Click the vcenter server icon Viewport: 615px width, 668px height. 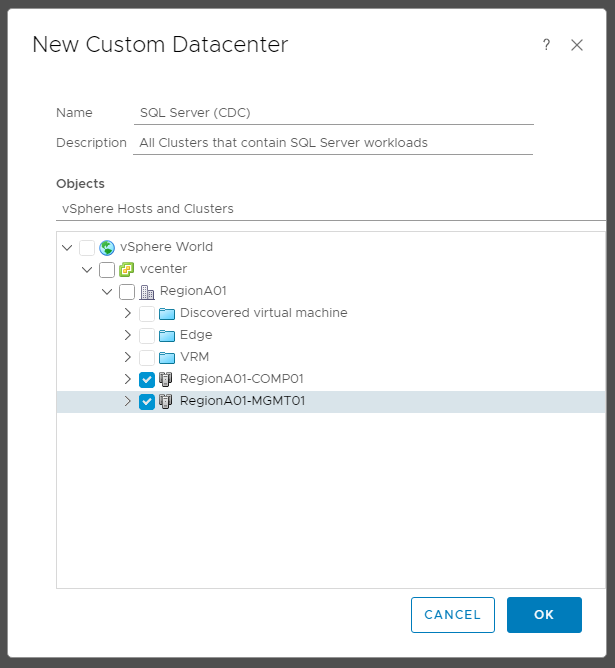click(126, 269)
